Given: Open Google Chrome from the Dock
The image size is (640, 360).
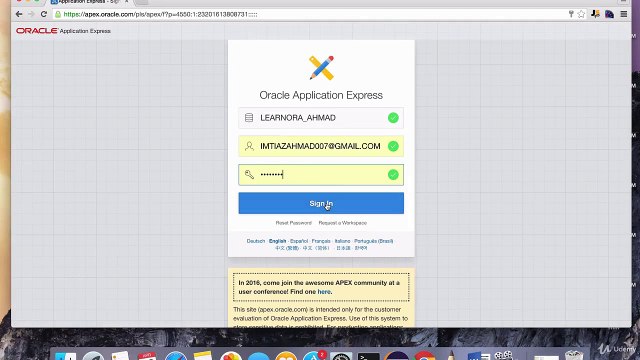Looking at the screenshot, I should (424, 356).
